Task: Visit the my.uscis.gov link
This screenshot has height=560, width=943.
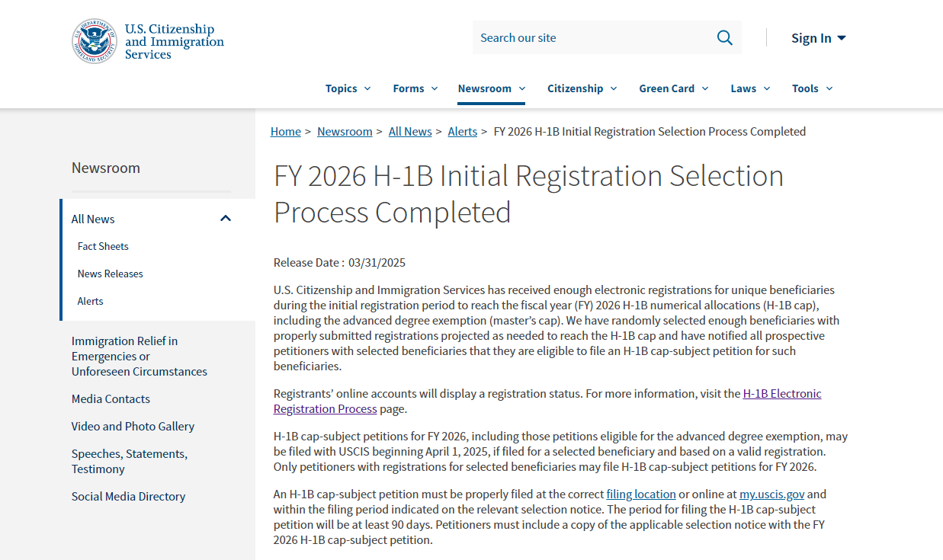Action: tap(771, 494)
